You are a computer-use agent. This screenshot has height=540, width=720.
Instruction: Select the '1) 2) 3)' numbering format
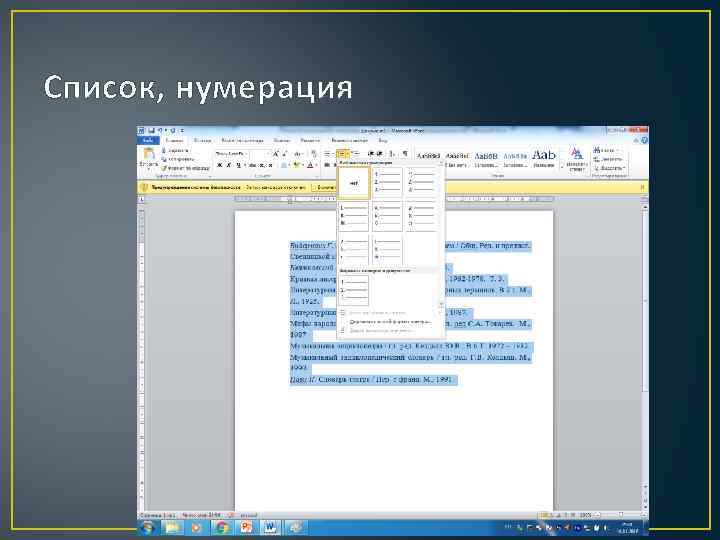tap(421, 183)
